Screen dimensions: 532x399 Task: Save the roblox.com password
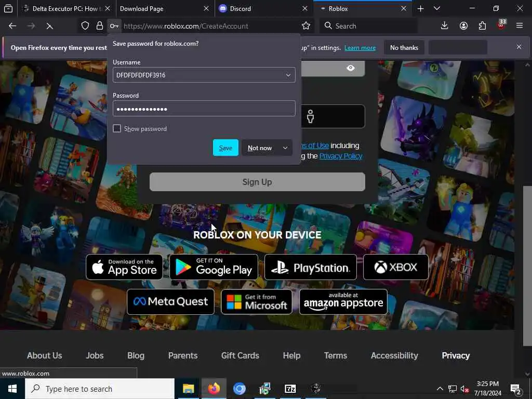pos(225,148)
